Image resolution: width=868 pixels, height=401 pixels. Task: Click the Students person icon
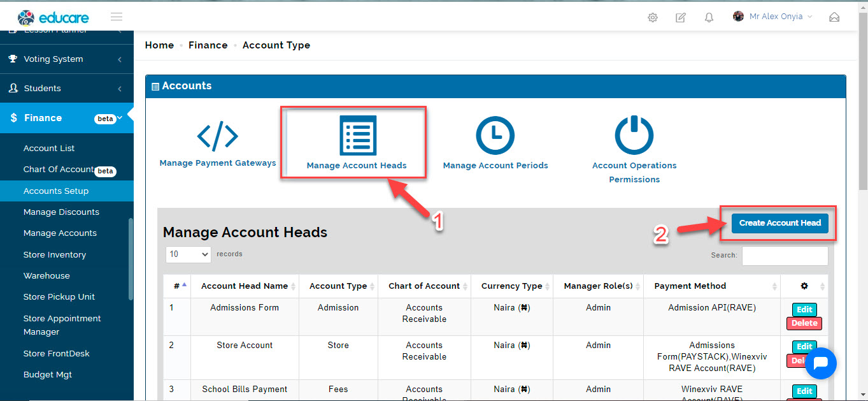[x=13, y=88]
